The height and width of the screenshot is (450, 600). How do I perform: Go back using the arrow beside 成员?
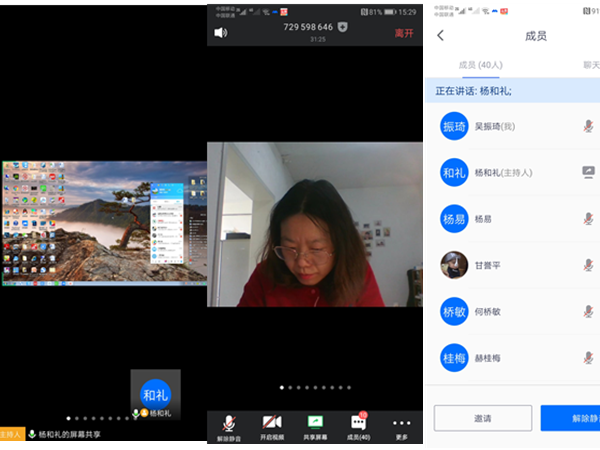440,36
